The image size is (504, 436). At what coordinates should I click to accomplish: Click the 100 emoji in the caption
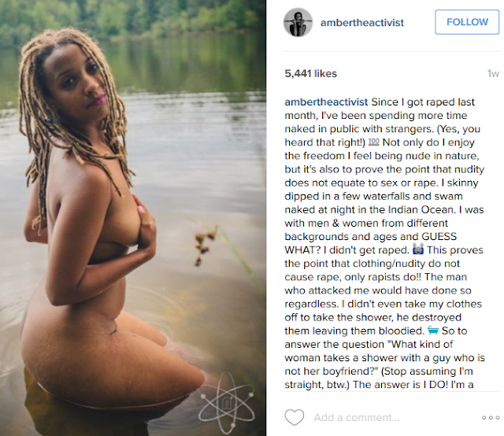coord(373,142)
